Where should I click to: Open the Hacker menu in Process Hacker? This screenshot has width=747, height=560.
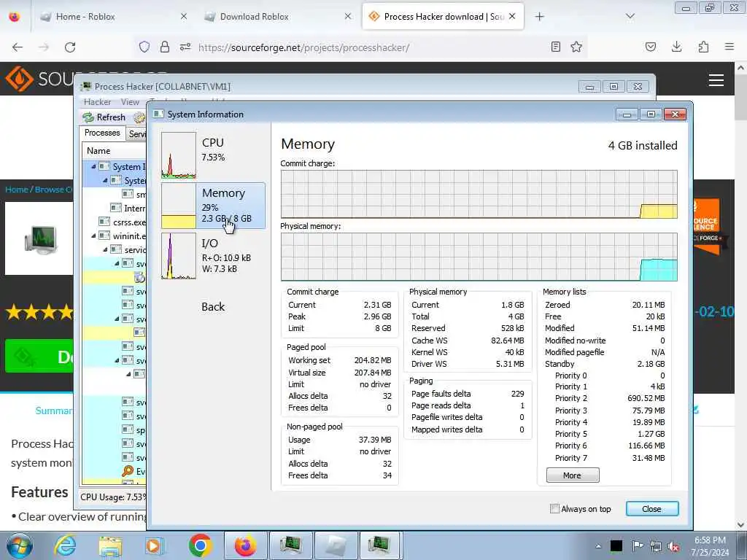click(x=97, y=102)
